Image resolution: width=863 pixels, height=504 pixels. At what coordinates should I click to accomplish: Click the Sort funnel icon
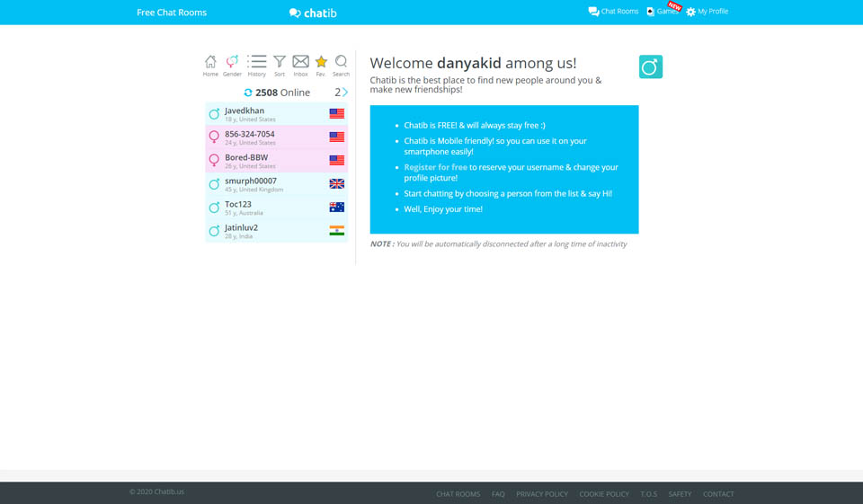pyautogui.click(x=280, y=65)
